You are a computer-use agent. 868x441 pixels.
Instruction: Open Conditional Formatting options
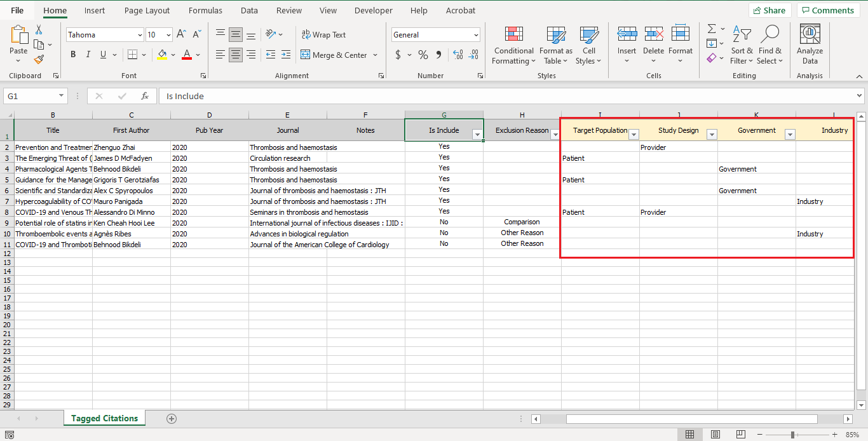point(514,45)
